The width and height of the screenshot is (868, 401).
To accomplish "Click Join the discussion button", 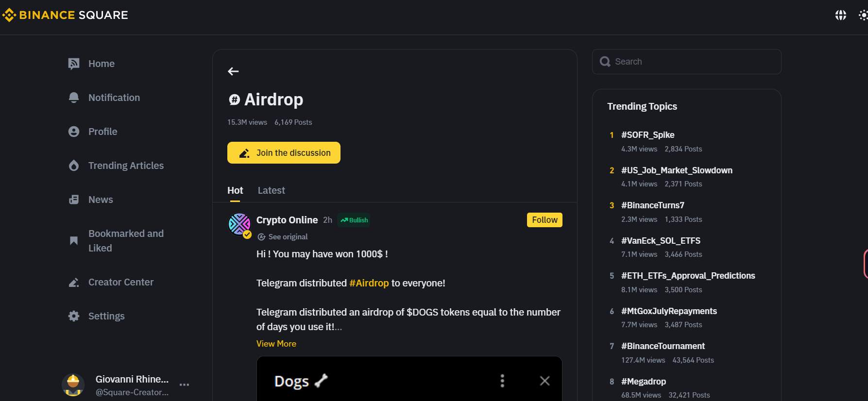I will click(x=284, y=153).
